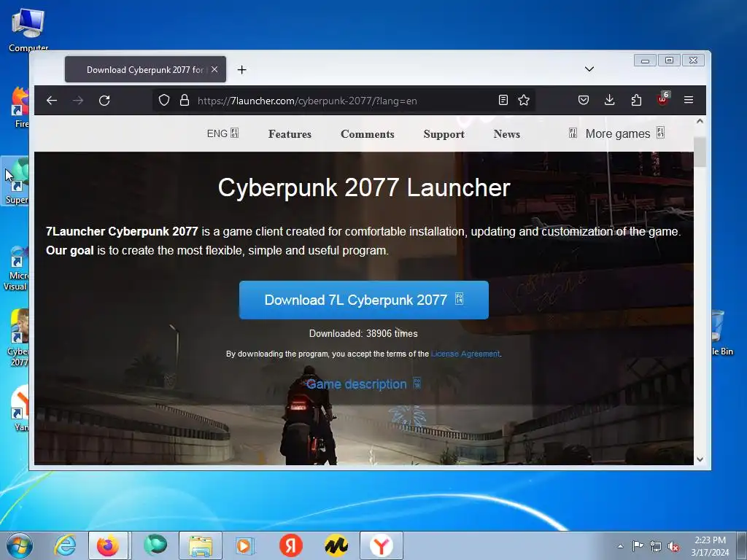Toggle reader view icon in address bar

503,100
